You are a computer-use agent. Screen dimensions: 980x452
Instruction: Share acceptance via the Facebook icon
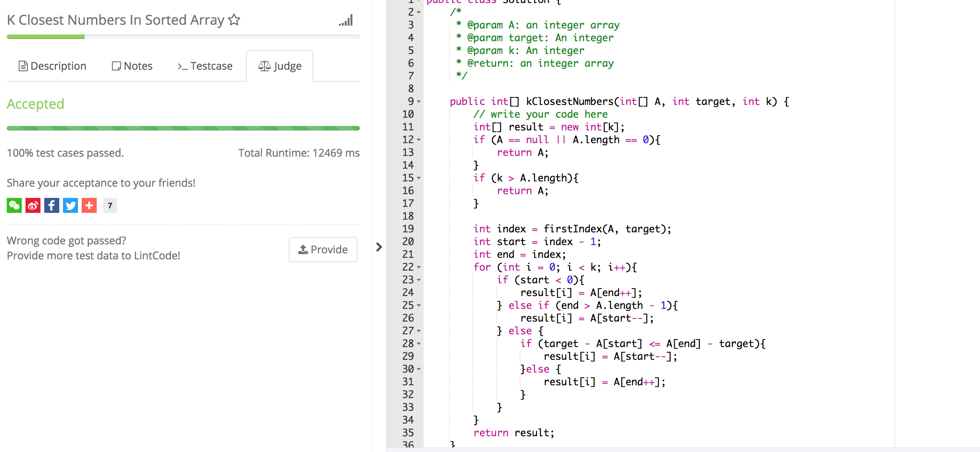51,205
